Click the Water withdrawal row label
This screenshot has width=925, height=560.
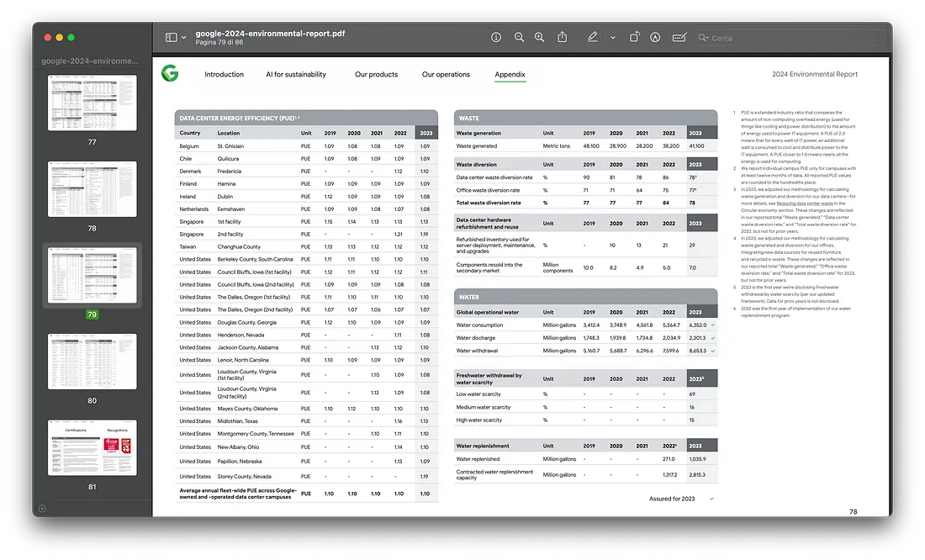pyautogui.click(x=478, y=351)
